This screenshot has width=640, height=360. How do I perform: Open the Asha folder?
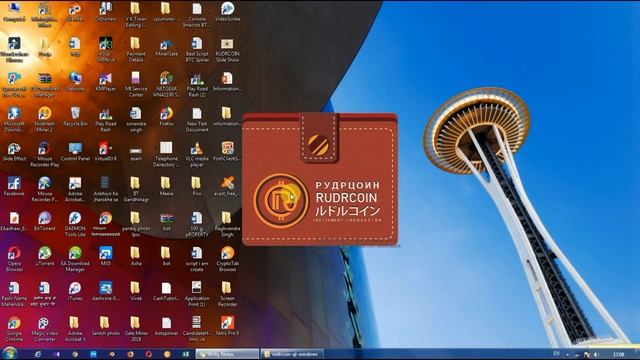[x=136, y=257]
